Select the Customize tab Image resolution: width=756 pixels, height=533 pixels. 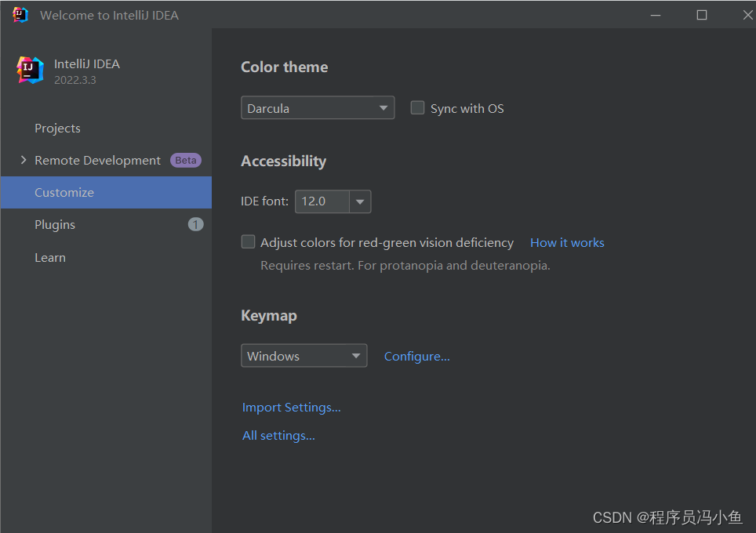pos(106,192)
